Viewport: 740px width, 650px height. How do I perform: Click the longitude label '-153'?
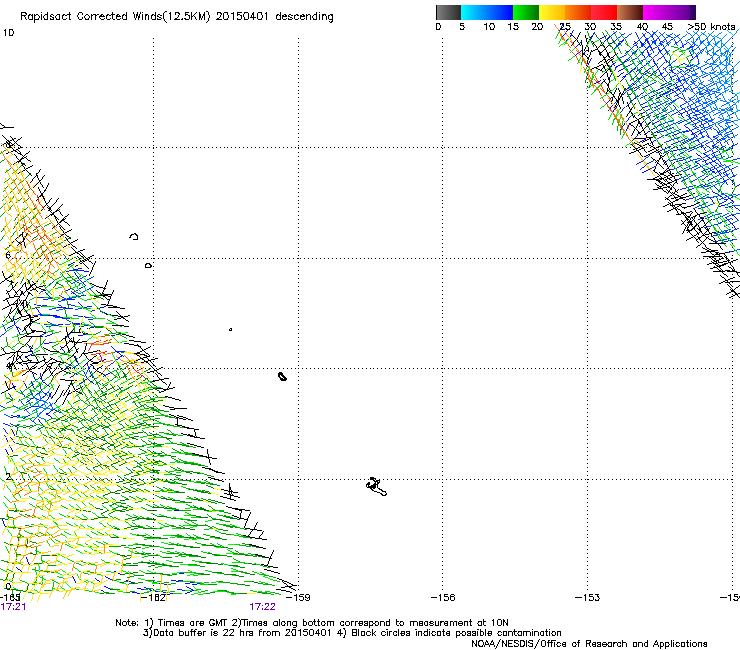[587, 598]
